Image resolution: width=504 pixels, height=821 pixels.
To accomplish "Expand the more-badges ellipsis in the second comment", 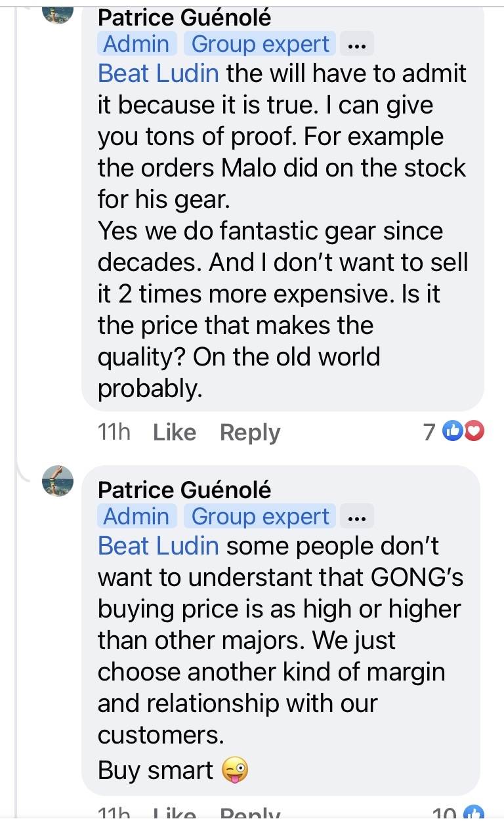I will tap(357, 517).
